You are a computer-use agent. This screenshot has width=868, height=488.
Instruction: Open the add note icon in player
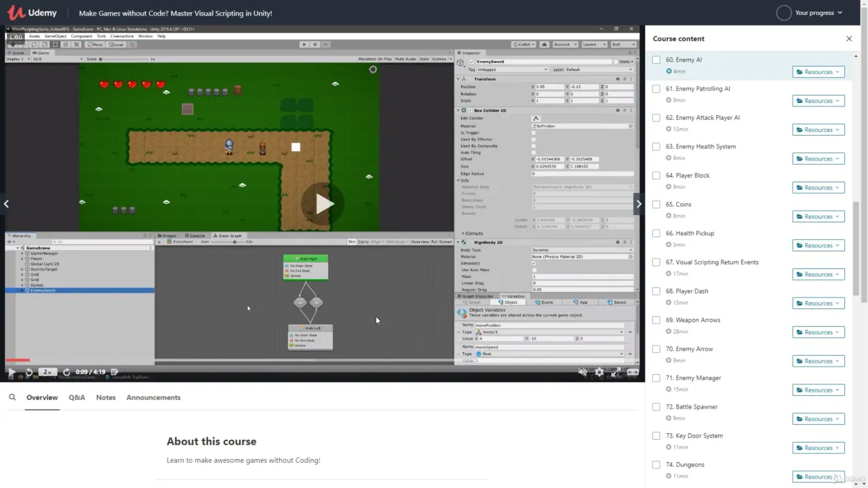coord(114,371)
